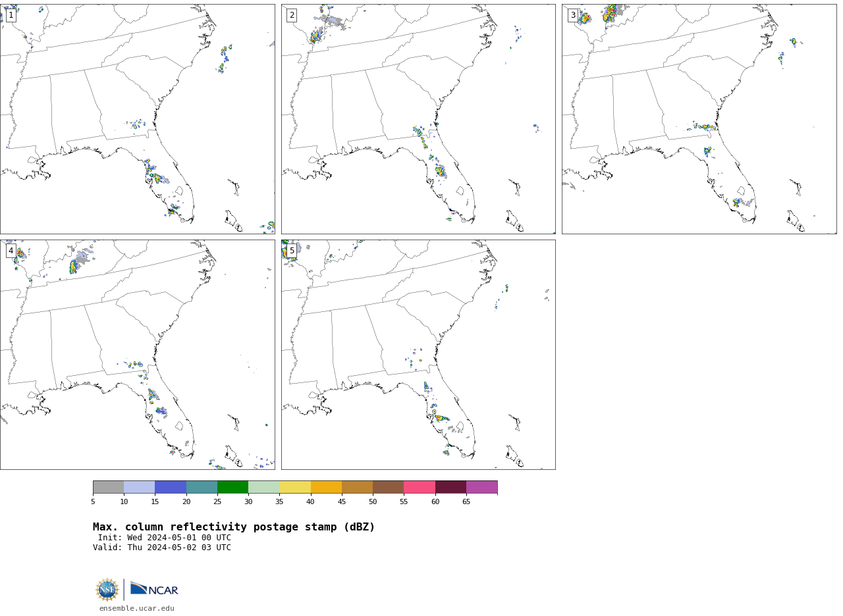This screenshot has height=616, width=843.
Task: Click the NCAR logo
Action: point(154,590)
